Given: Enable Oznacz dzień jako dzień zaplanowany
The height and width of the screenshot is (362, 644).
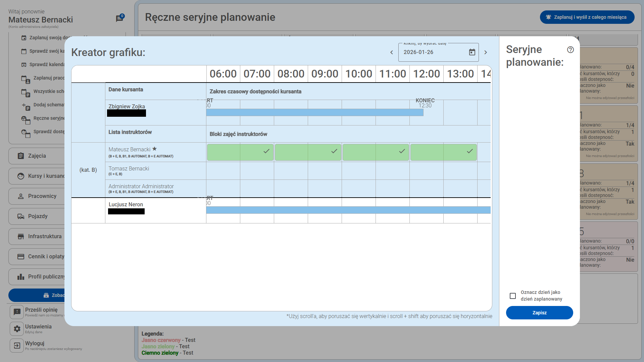Looking at the screenshot, I should 513,296.
